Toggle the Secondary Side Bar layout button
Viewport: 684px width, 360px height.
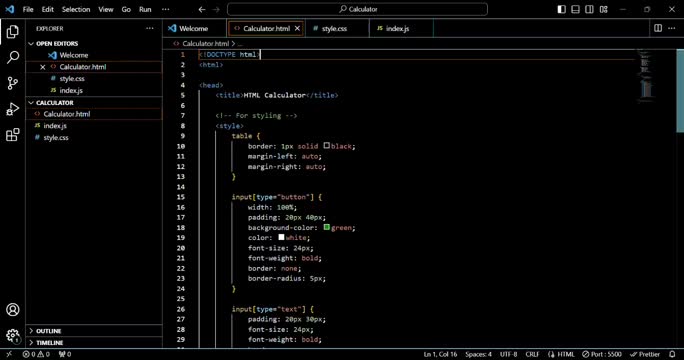(589, 9)
